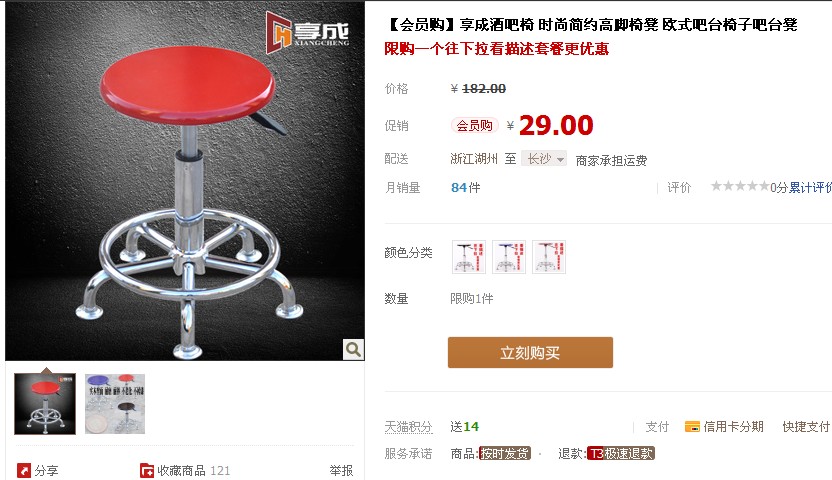The width and height of the screenshot is (832, 480).
Task: Click the 会员购 promotion badge
Action: [x=474, y=126]
